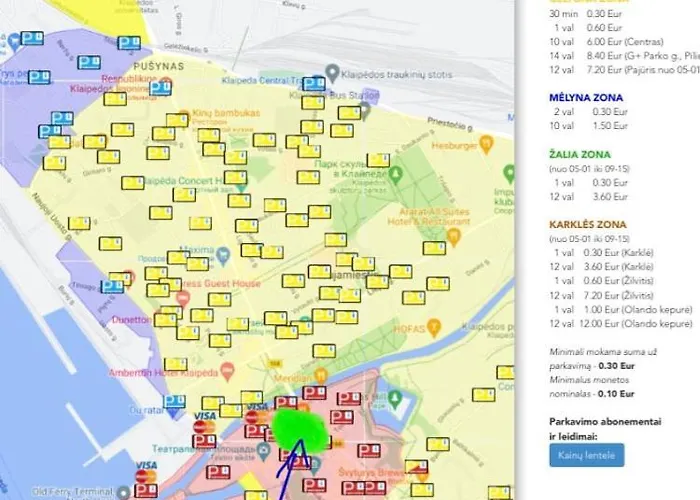Open the Kainų lentelė price table
The height and width of the screenshot is (500, 700).
pyautogui.click(x=586, y=457)
